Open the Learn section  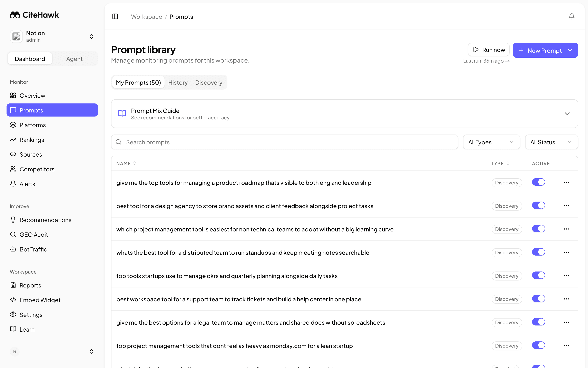(x=52, y=329)
